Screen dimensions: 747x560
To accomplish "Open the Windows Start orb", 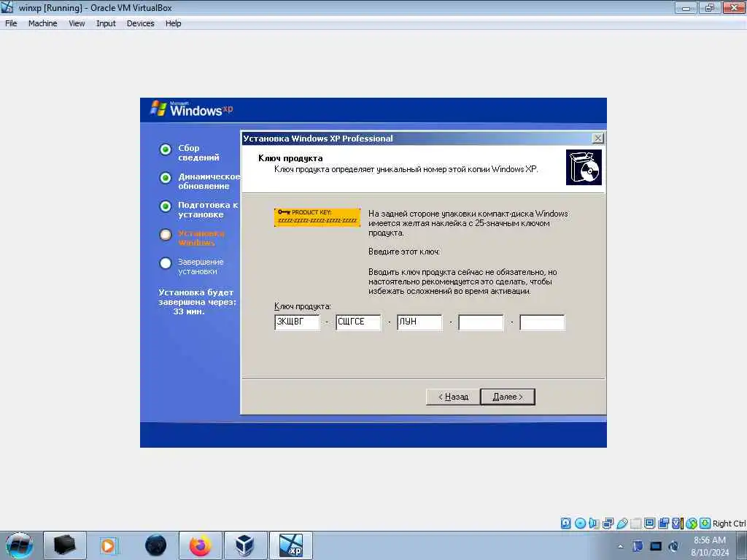I will click(20, 545).
